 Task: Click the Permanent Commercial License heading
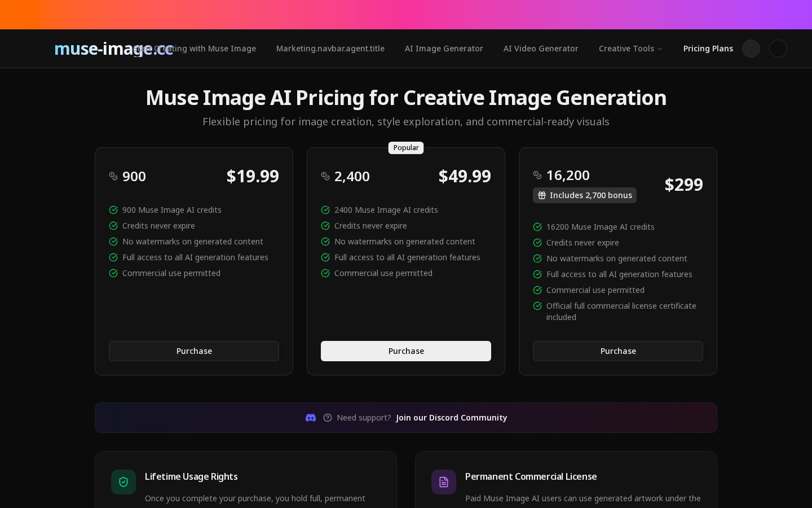click(531, 476)
